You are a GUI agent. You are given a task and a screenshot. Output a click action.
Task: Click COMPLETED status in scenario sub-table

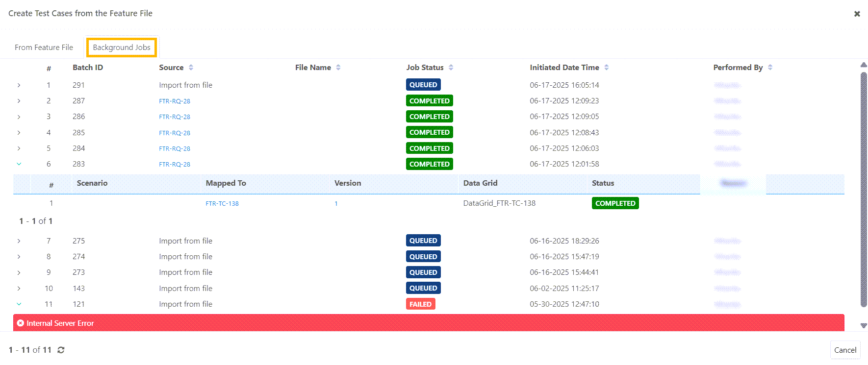(615, 203)
